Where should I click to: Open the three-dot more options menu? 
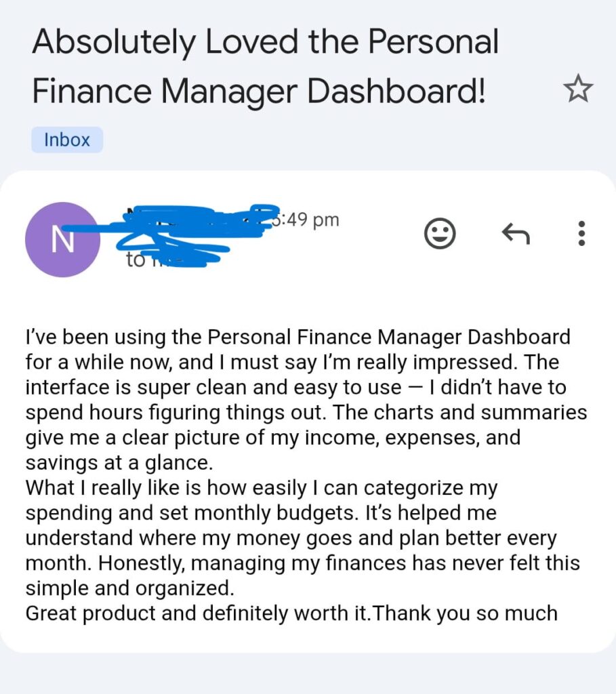(581, 234)
